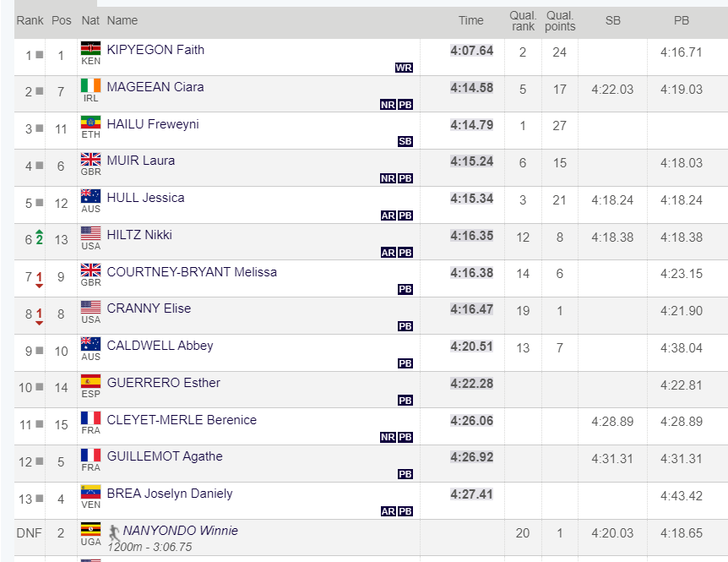728x562 pixels.
Task: Open KIPYEGON Faith athlete profile
Action: coord(155,50)
